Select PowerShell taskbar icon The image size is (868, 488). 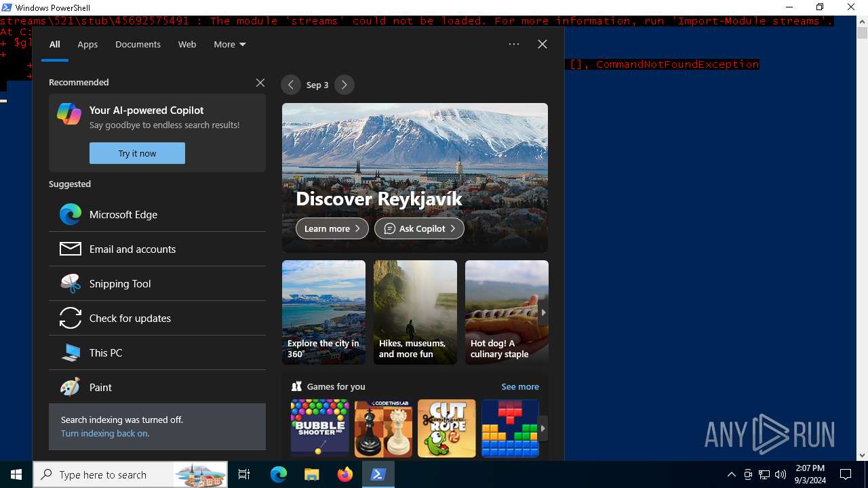(x=378, y=474)
